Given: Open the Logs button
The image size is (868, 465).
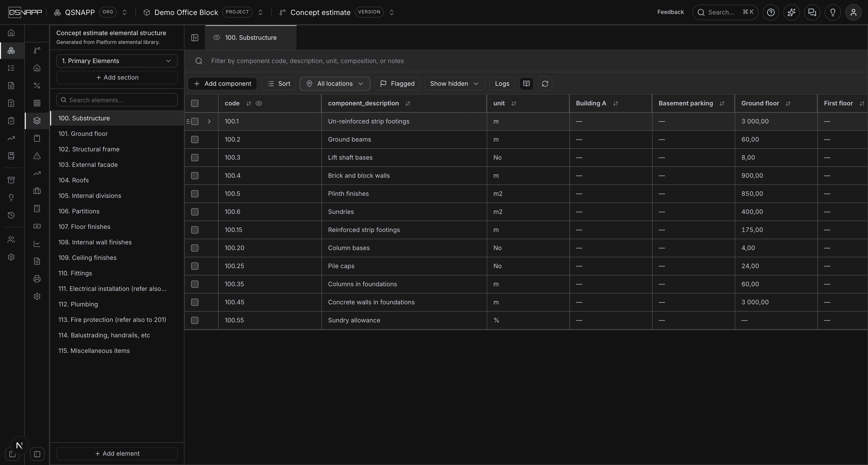Looking at the screenshot, I should [x=502, y=83].
